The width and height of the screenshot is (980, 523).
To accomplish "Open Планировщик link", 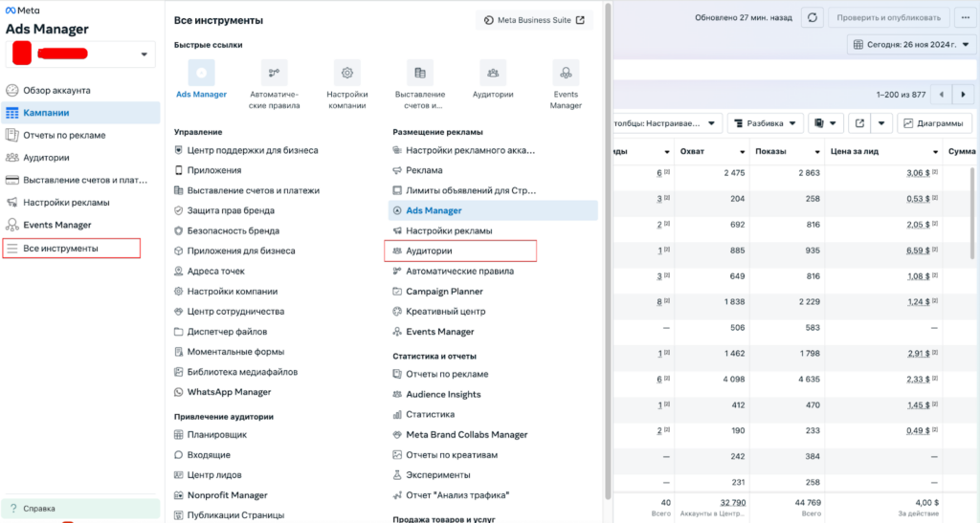I will click(x=211, y=435).
